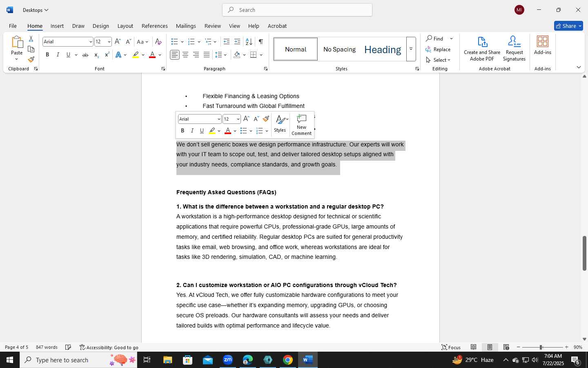This screenshot has width=588, height=368.
Task: Toggle Underline in the ribbon Font group
Action: pos(68,55)
